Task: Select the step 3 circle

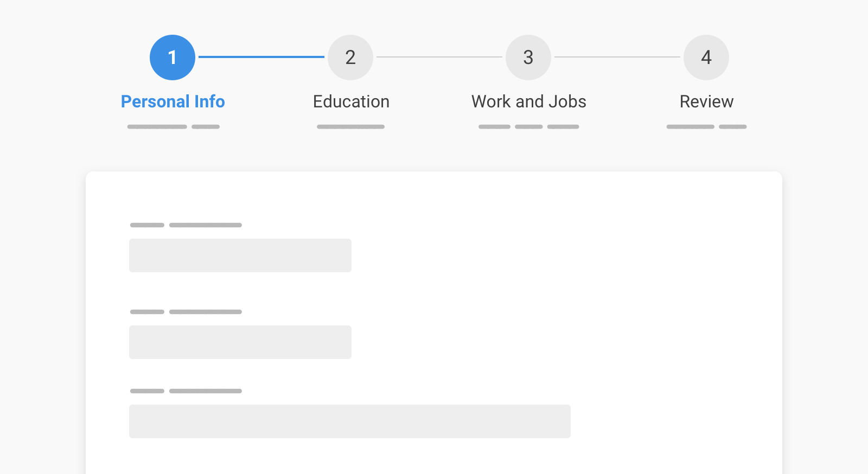Action: tap(528, 57)
